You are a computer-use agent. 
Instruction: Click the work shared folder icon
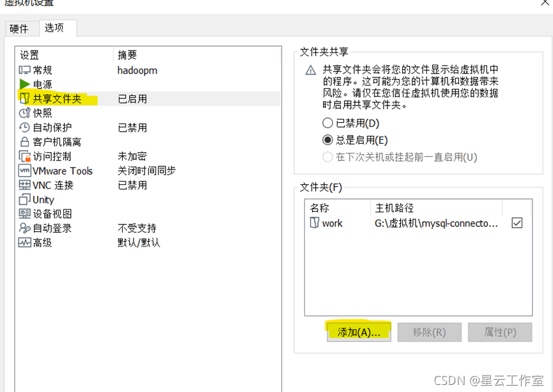(315, 223)
